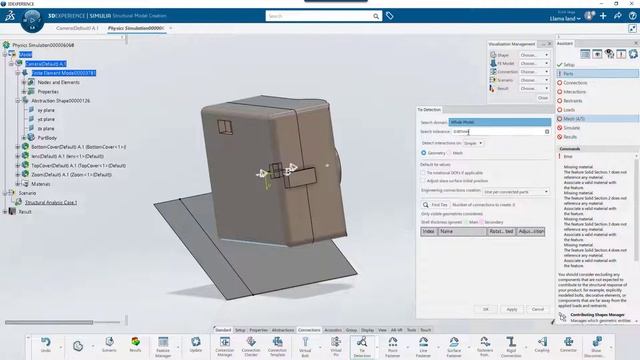Expand the BottomCover node in the tree
The width and height of the screenshot is (640, 360).
point(18,147)
